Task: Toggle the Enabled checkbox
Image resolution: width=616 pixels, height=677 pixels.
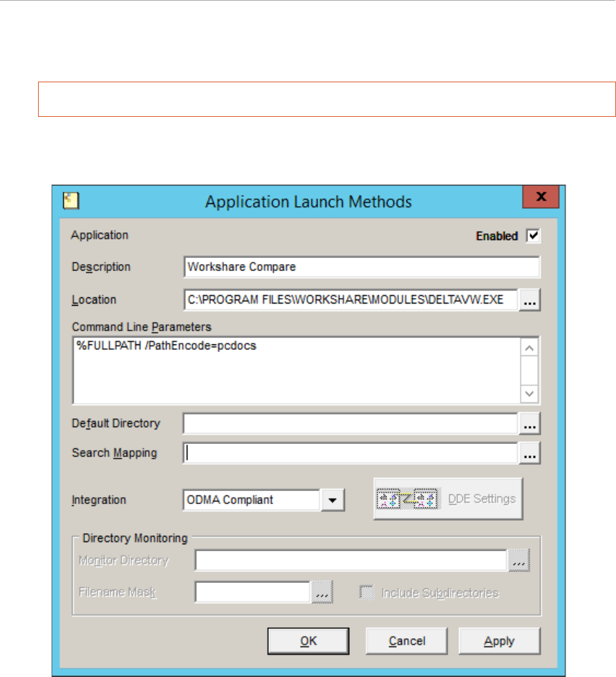Action: (x=533, y=236)
